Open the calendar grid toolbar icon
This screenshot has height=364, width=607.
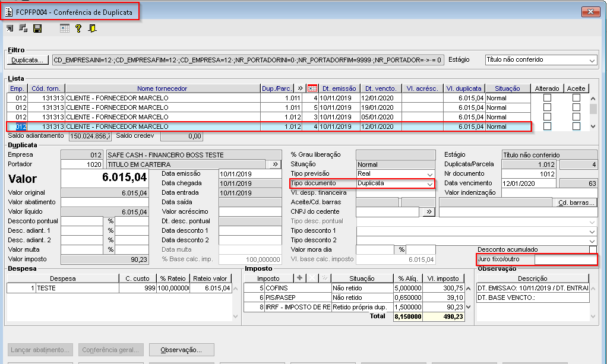65,29
